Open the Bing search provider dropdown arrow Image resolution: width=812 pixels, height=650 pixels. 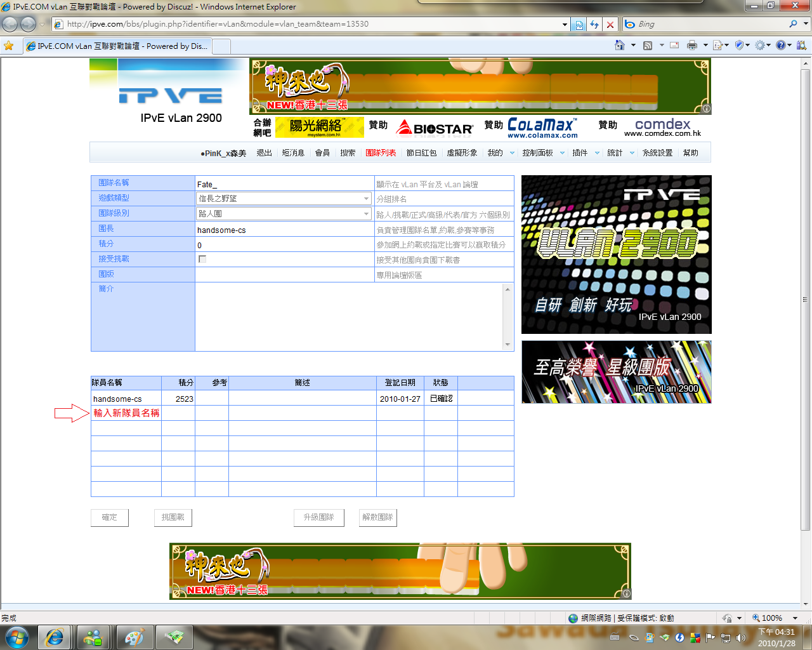pyautogui.click(x=806, y=24)
